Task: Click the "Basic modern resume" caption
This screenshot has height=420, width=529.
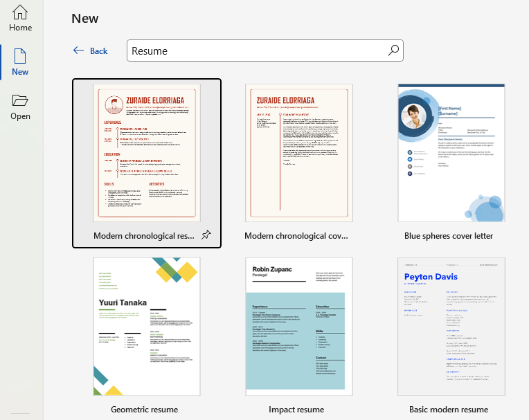Action: pos(449,409)
